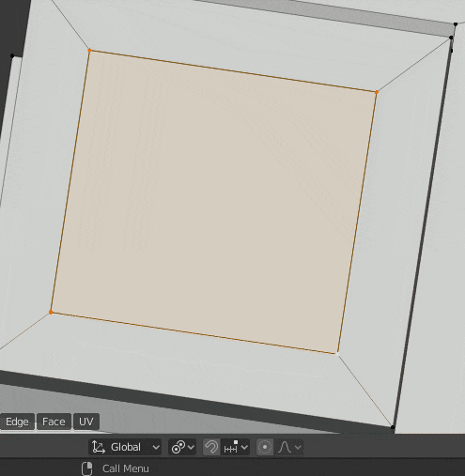Open the pivot point dropdown
The width and height of the screenshot is (465, 476).
(182, 447)
